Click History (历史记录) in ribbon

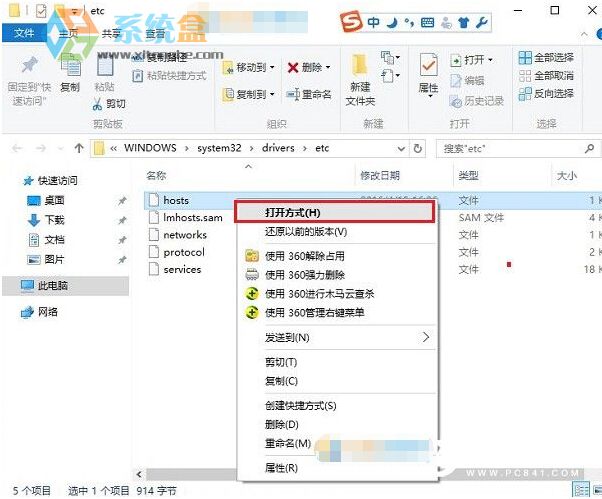(476, 101)
